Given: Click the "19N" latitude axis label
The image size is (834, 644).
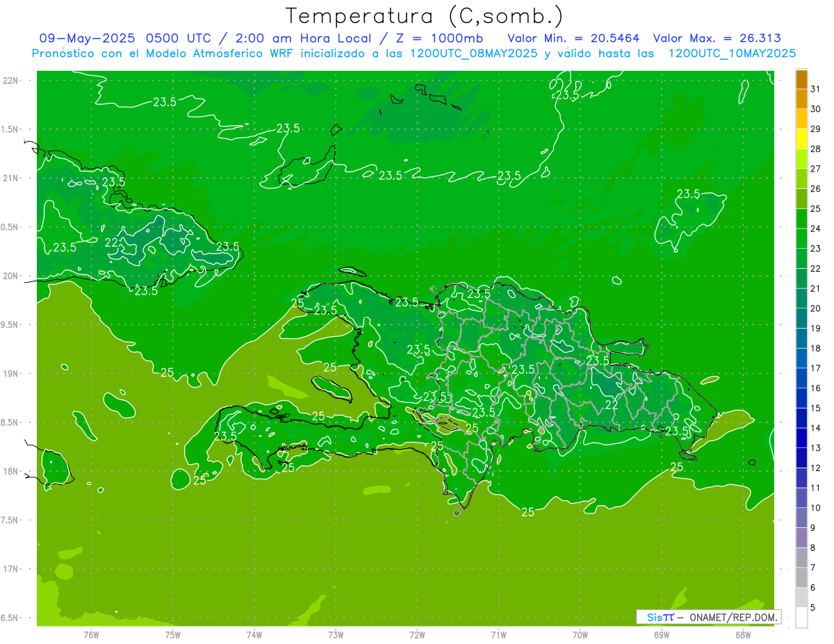Looking at the screenshot, I should [x=11, y=374].
